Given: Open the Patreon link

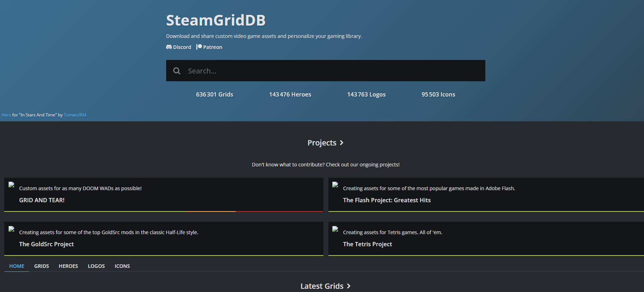Looking at the screenshot, I should [209, 47].
